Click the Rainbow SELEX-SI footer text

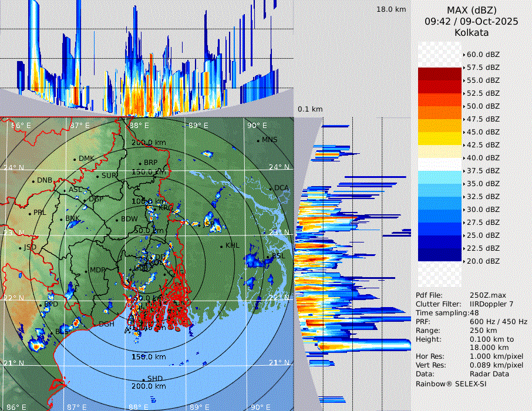pos(451,383)
